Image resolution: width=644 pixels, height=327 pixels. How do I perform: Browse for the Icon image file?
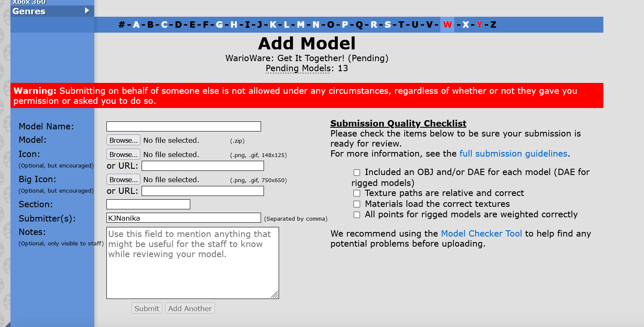123,154
